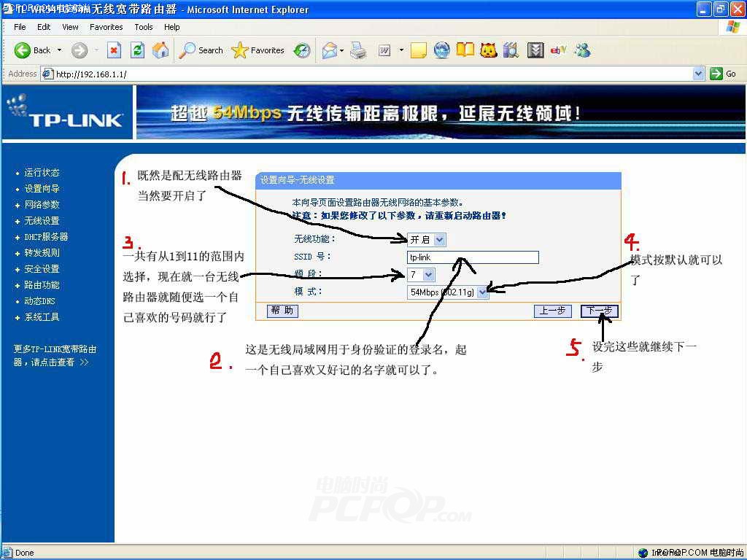Click the page icon beside the address URL

(47, 74)
